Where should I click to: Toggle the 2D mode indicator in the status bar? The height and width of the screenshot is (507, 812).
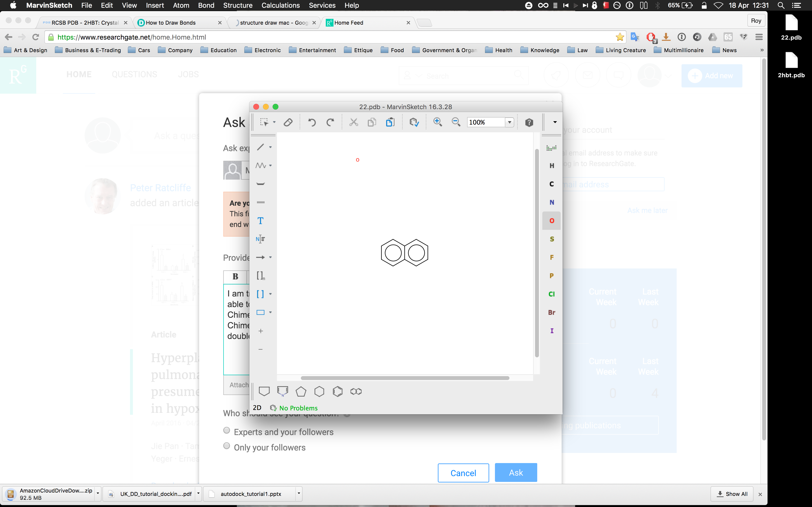pyautogui.click(x=257, y=408)
